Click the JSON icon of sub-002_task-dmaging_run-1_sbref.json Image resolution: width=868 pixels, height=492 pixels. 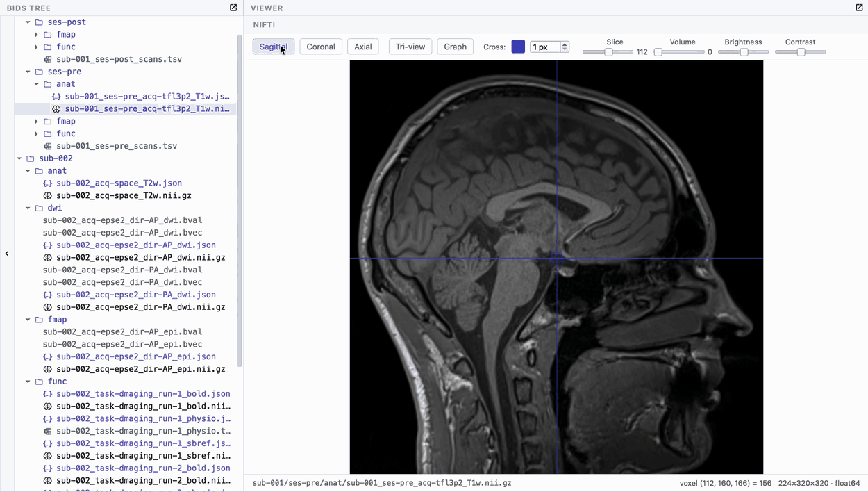click(48, 444)
